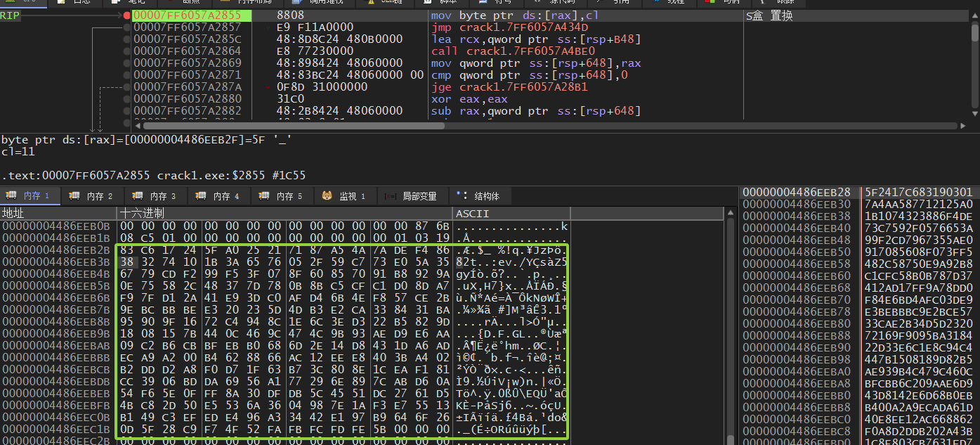Select stack value 7A4AA587712125A0
This screenshot has width=980, height=445.
tap(919, 204)
